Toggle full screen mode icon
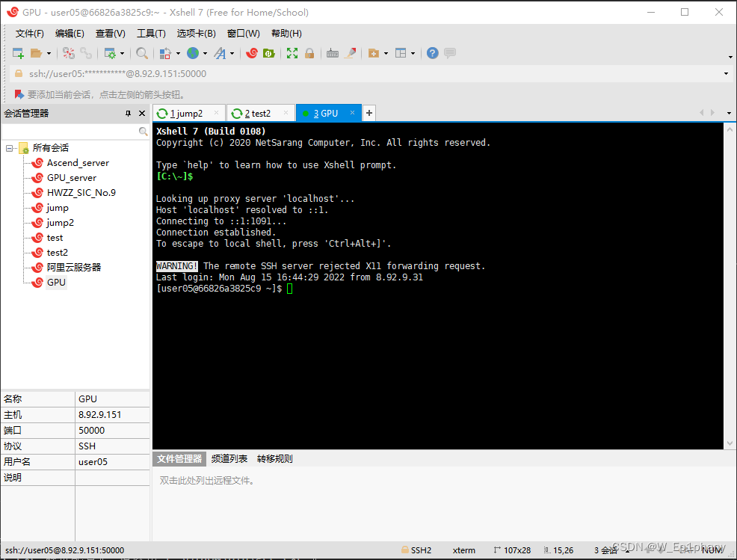 coord(292,52)
